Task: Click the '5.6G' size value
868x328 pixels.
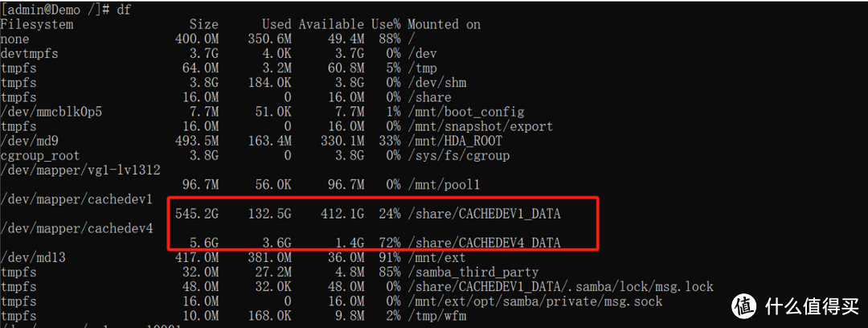Action: pos(203,243)
